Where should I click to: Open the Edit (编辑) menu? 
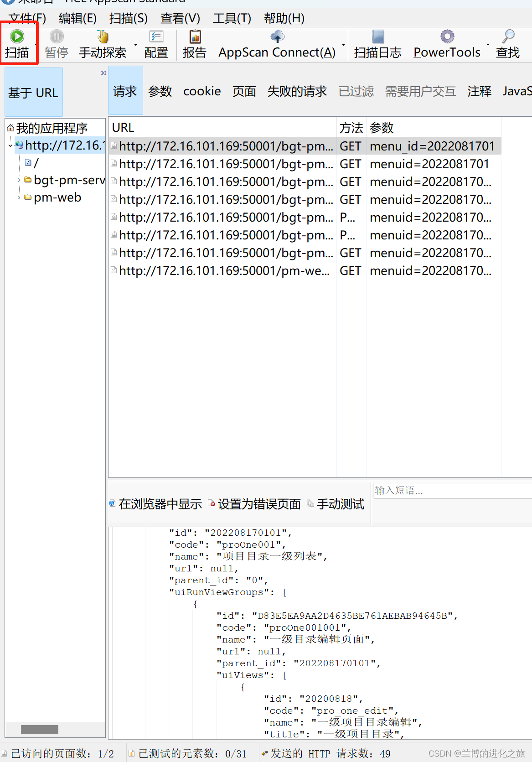[77, 18]
